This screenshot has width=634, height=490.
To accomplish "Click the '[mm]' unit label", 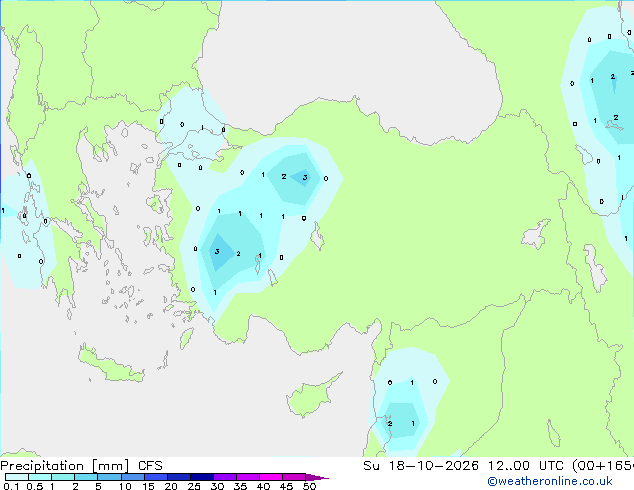I will (110, 466).
